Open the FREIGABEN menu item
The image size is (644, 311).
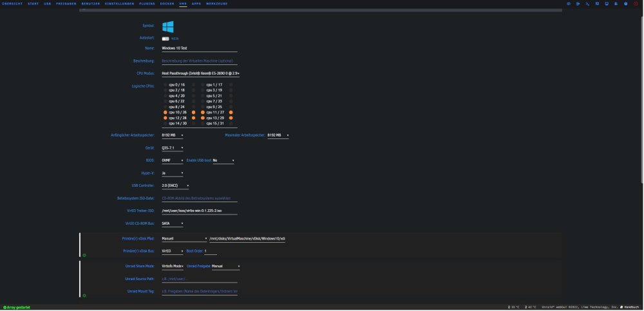click(x=66, y=4)
